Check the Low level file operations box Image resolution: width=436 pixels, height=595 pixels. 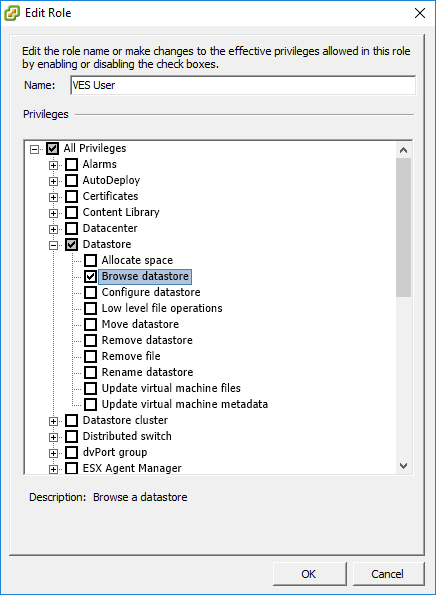(90, 308)
